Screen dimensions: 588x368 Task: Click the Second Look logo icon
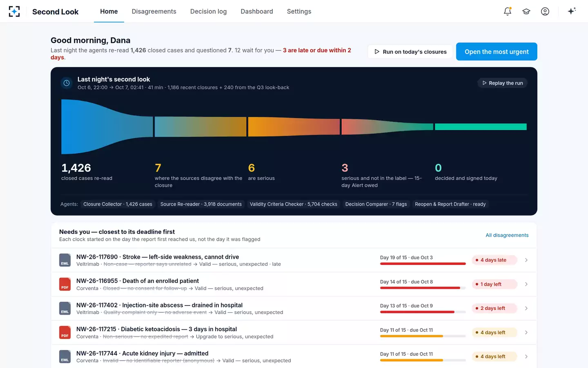pyautogui.click(x=14, y=11)
